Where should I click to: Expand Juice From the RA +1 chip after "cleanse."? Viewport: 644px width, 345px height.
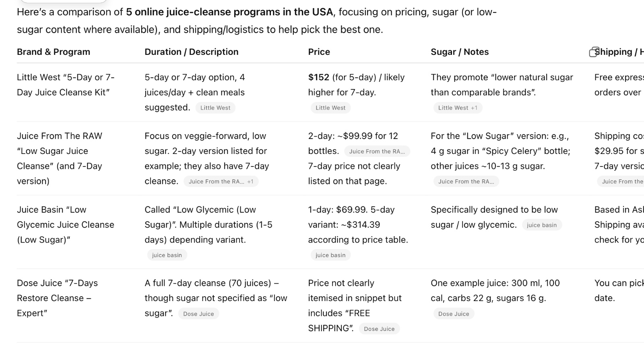pos(221,182)
